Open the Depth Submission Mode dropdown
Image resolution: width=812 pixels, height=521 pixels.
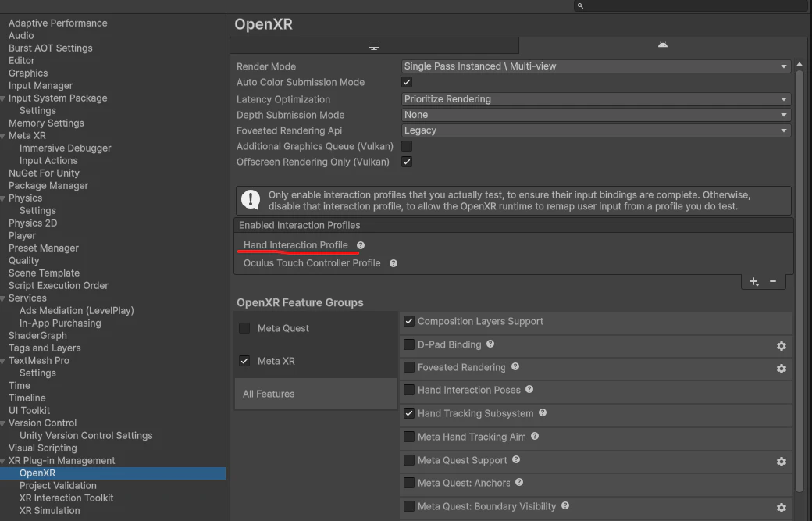(596, 115)
